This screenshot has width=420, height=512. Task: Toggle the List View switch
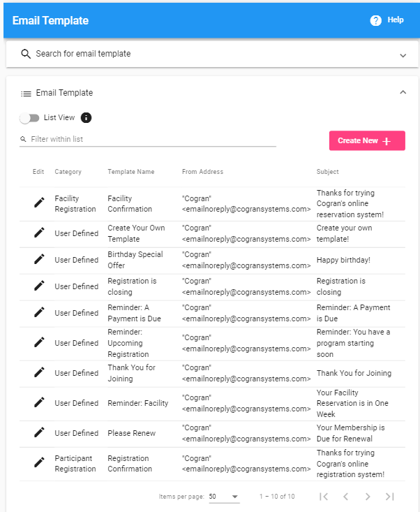[x=30, y=118]
